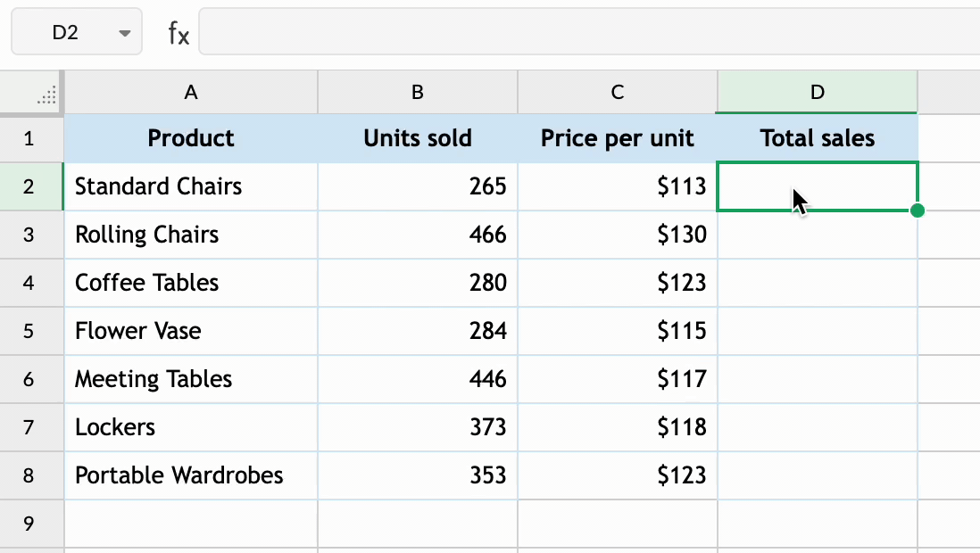The image size is (980, 553).
Task: Select the Portable Wardrobes cell
Action: point(190,475)
